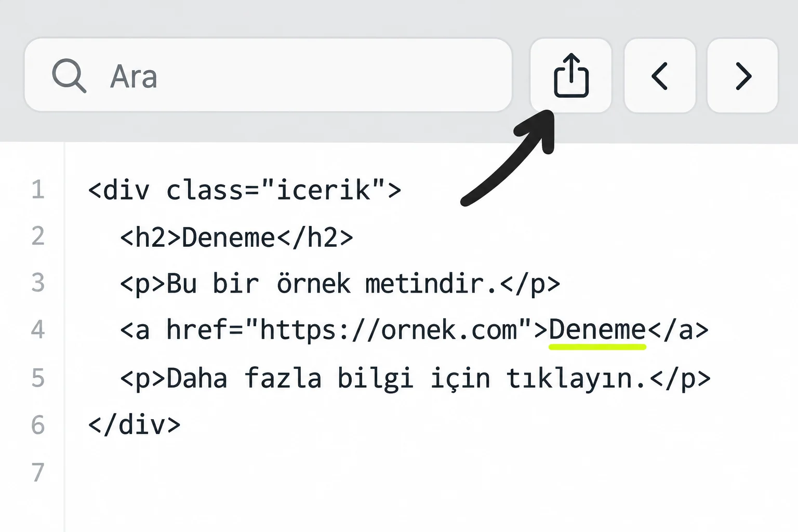Screen dimensions: 798x532
Task: Click the 'Daha fazla bilgi için tıklayın.' line
Action: (415, 378)
